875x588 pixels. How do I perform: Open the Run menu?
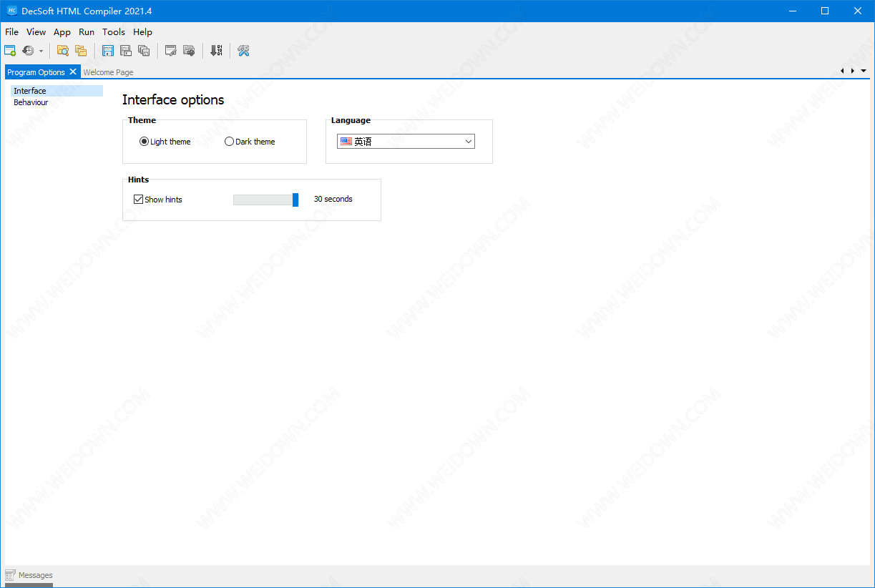coord(87,31)
